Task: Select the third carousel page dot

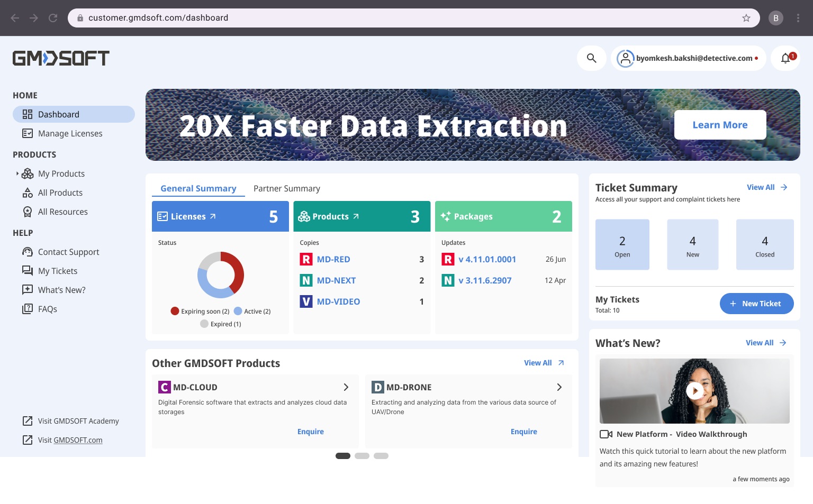Action: [x=381, y=456]
